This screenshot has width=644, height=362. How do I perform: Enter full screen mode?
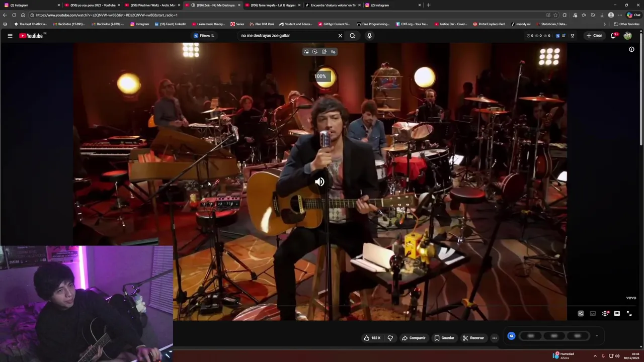629,314
